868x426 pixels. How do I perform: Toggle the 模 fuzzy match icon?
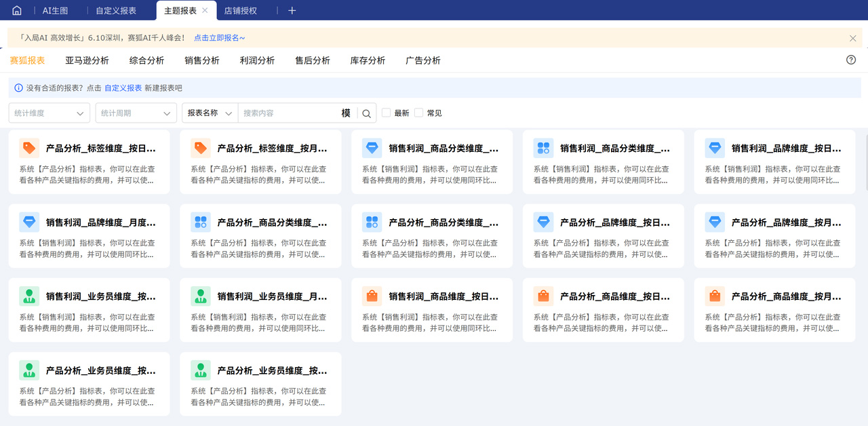pos(346,113)
